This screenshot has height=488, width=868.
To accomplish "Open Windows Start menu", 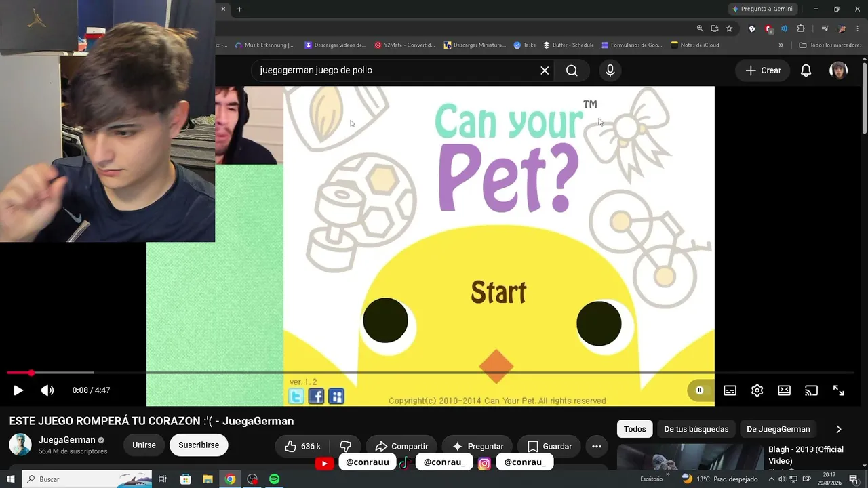I will (11, 479).
